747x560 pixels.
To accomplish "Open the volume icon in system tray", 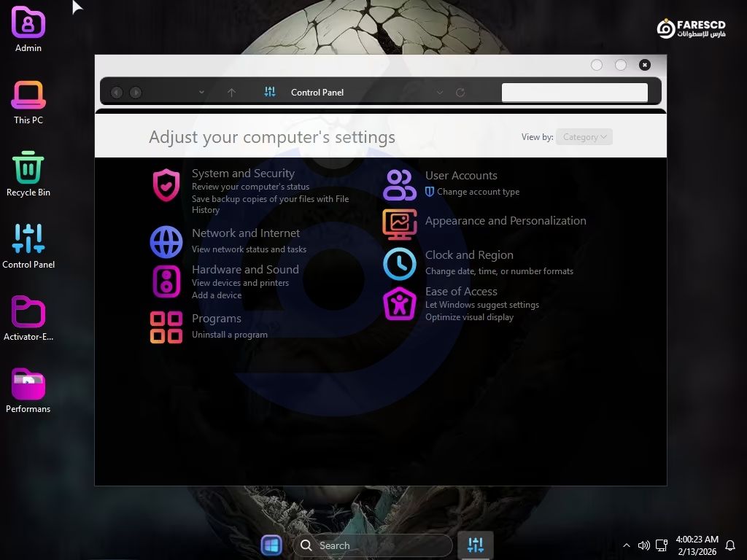I will (x=643, y=545).
